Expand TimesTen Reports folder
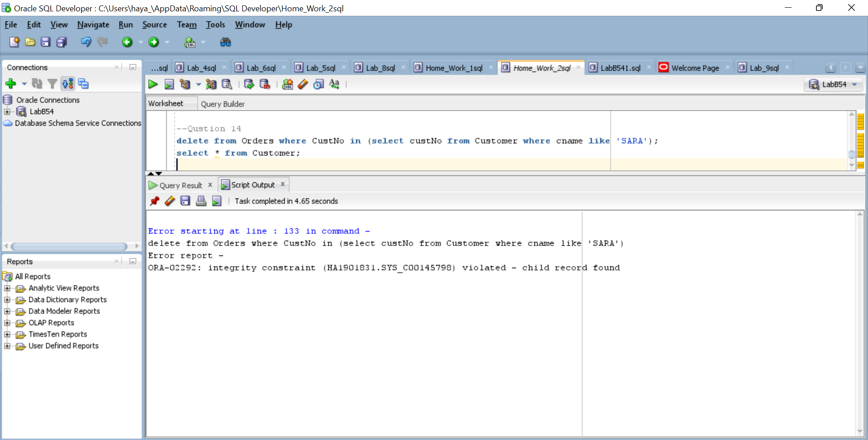Screen dimensions: 868x440 (7, 334)
